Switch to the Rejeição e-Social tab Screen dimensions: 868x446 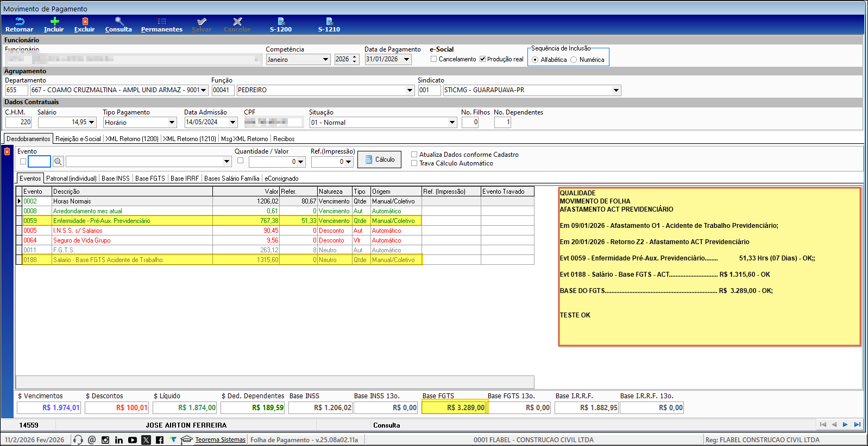tap(78, 139)
